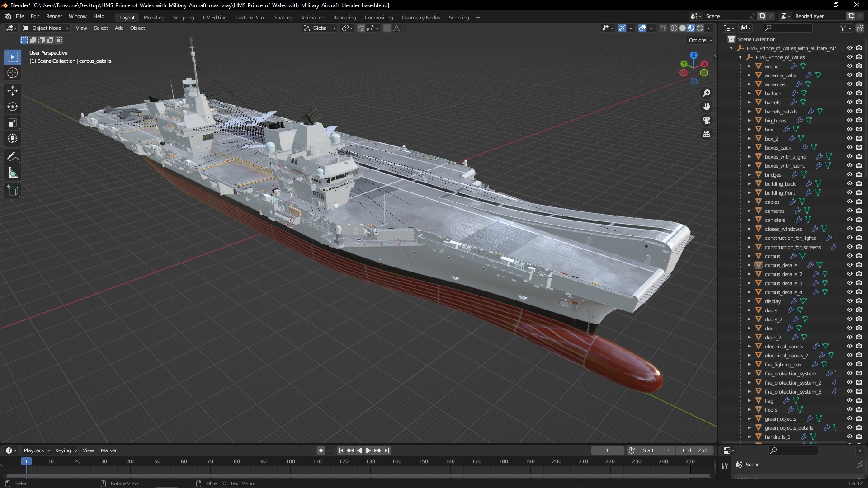Activate the Cursor tool
Viewport: 868px width, 488px height.
point(13,73)
